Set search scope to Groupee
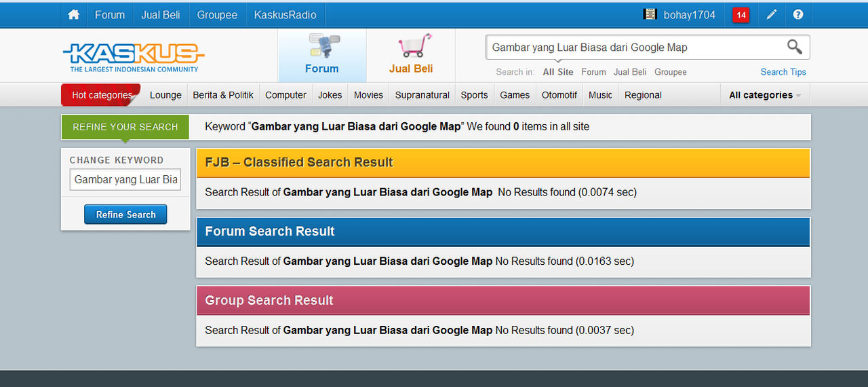 pos(671,72)
